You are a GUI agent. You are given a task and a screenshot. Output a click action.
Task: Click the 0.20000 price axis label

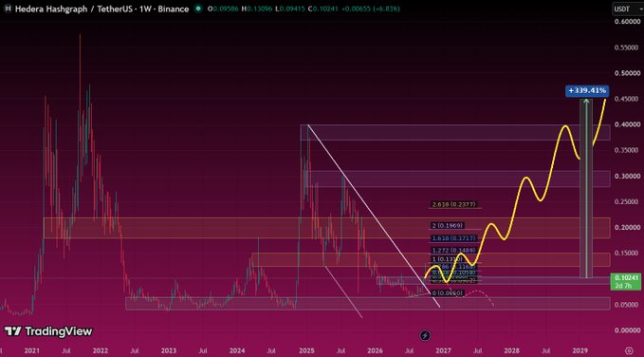click(x=627, y=227)
